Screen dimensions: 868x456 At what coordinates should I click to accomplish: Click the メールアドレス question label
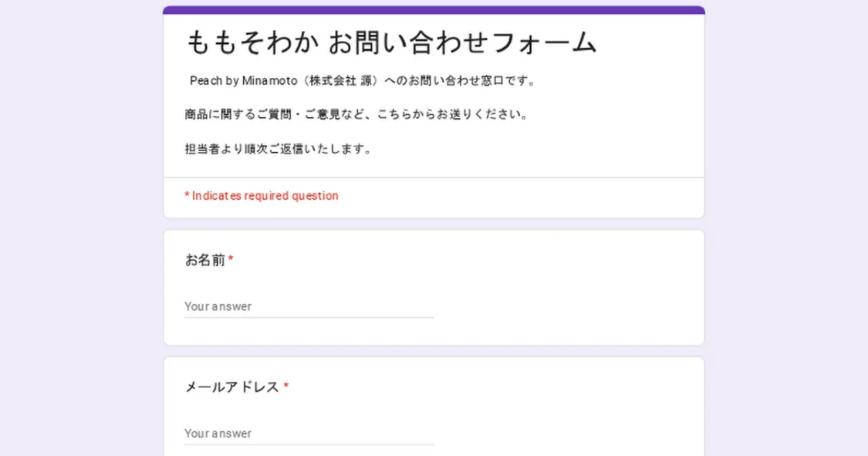point(231,387)
